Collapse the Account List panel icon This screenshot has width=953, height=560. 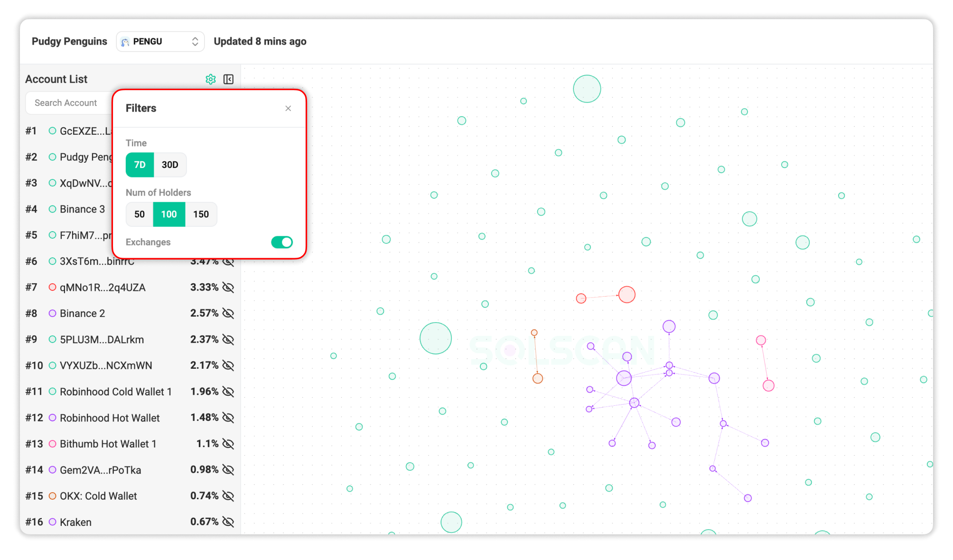coord(228,79)
